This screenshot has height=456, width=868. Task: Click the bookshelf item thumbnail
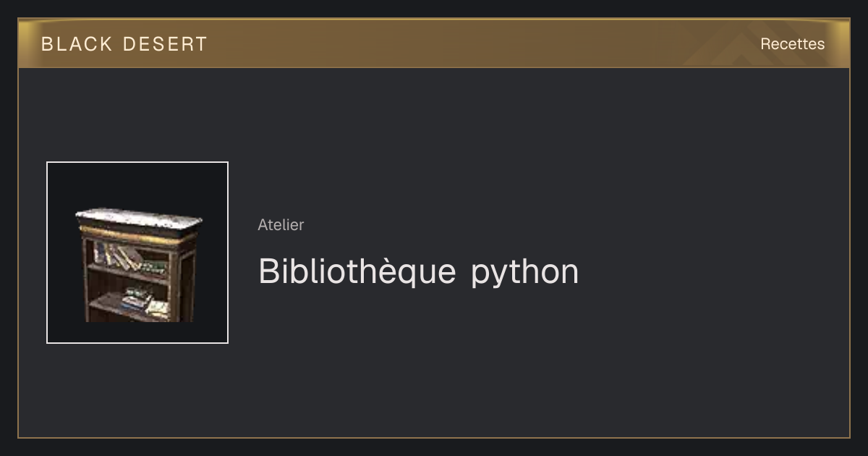click(137, 253)
